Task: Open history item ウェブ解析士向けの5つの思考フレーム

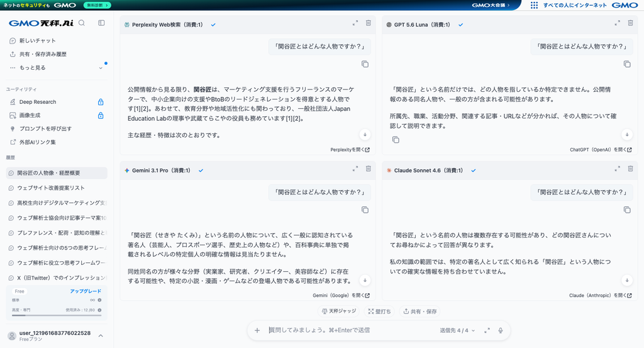Action: tap(57, 248)
